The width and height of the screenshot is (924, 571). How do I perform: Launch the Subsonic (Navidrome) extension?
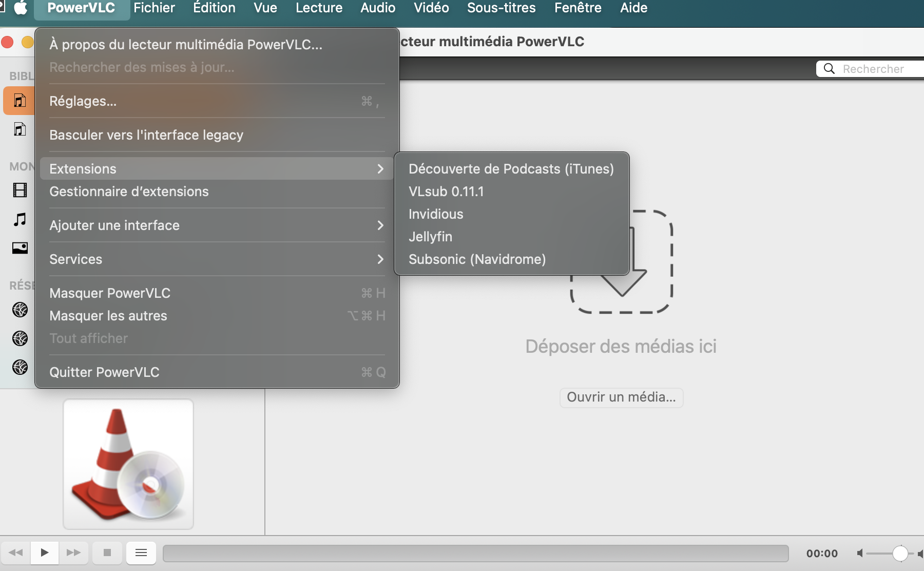pos(511,259)
